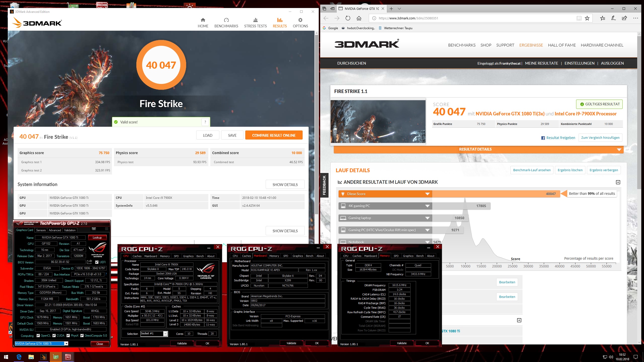Click the GPU-Z BIOS export share icon
644x362 pixels.
coord(89,262)
